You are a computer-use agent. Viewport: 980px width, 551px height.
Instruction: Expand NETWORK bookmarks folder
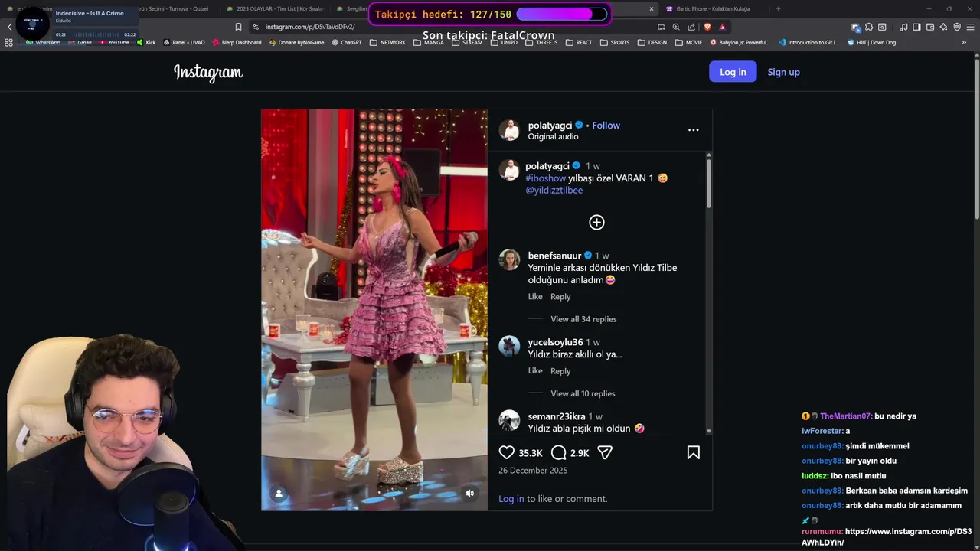tap(387, 43)
